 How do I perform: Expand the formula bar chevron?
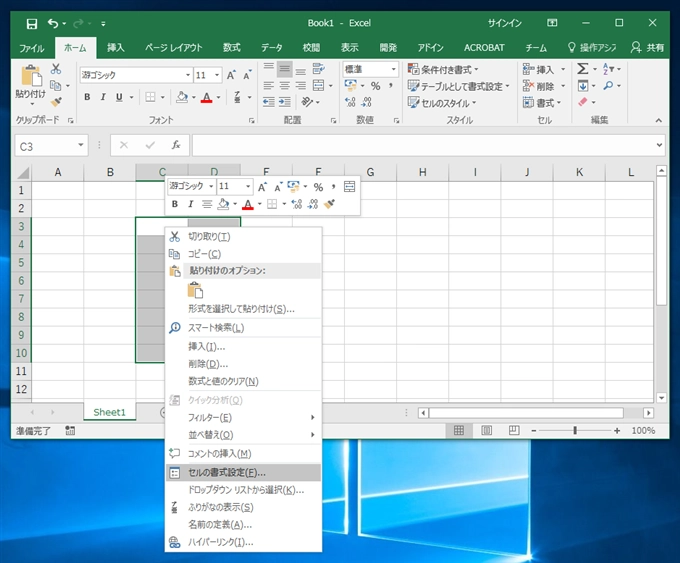[x=659, y=145]
